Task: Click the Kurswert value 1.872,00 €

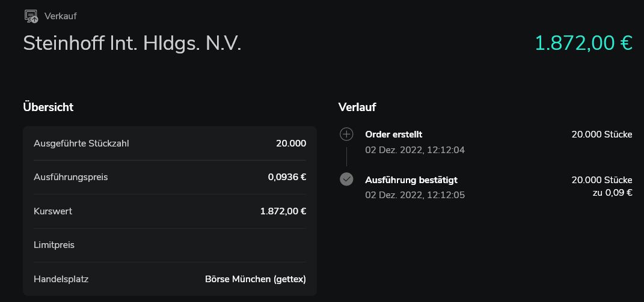Action: click(283, 211)
